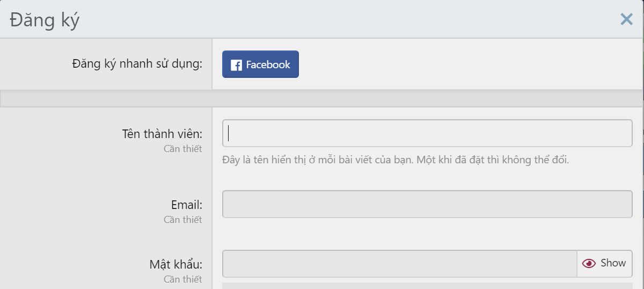Click the text cursor in username field
Screen dimensions: 644x289
[229, 133]
